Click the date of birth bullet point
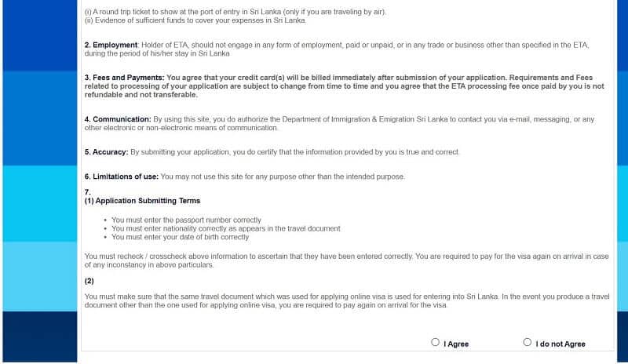 coord(180,237)
